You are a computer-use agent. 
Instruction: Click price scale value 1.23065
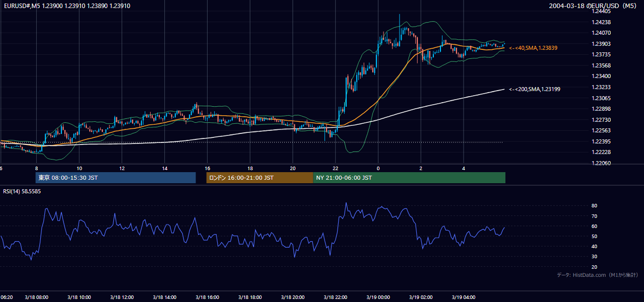[x=601, y=98]
